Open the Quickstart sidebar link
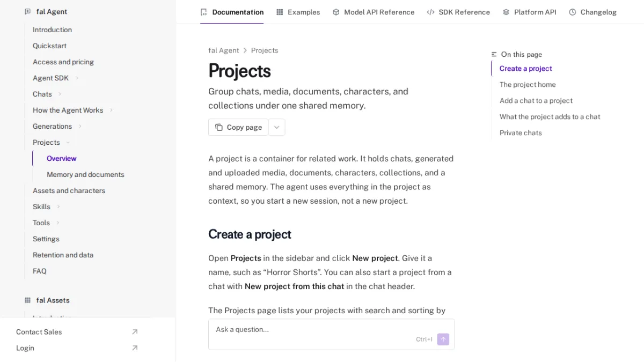644x362 pixels. [49, 46]
